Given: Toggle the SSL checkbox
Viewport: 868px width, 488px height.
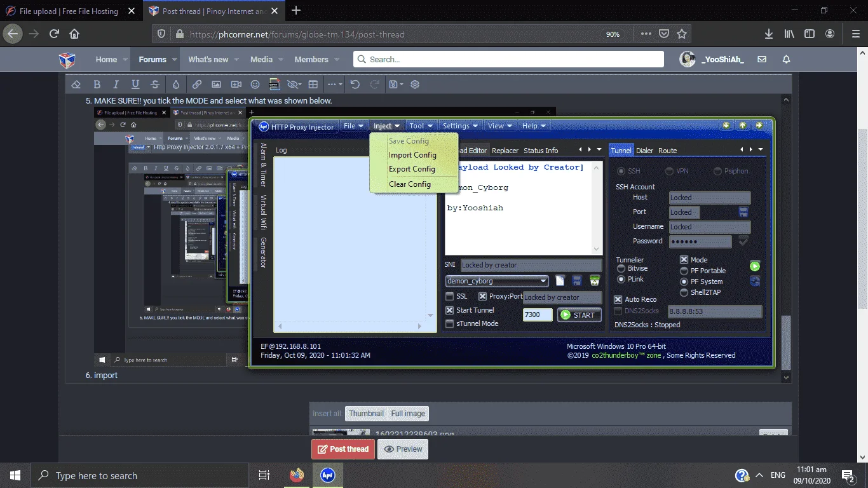Looking at the screenshot, I should pos(450,297).
